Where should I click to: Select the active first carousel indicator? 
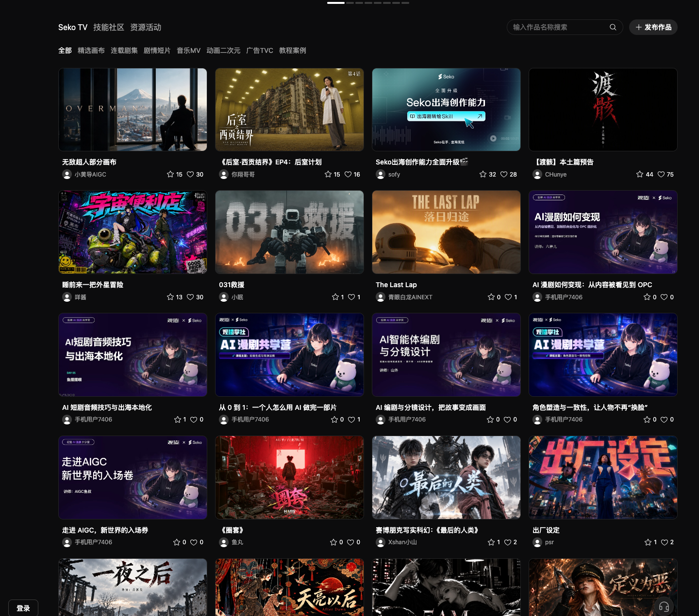(336, 2)
